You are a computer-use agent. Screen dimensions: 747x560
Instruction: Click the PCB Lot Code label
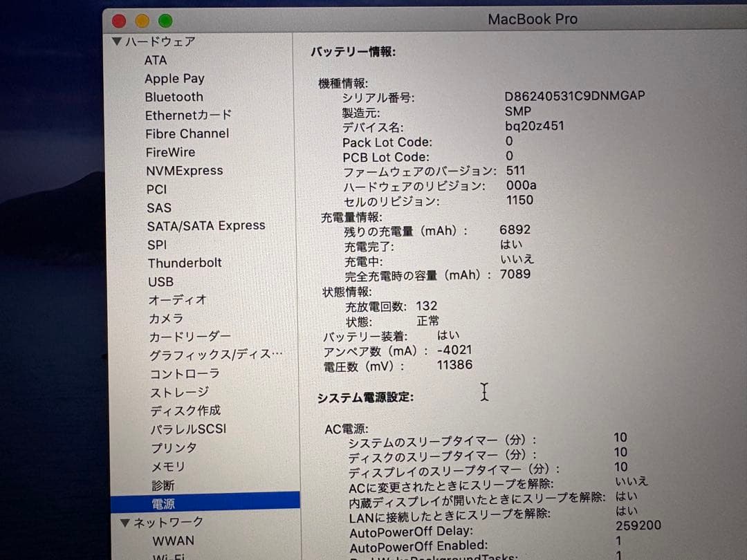pyautogui.click(x=386, y=157)
